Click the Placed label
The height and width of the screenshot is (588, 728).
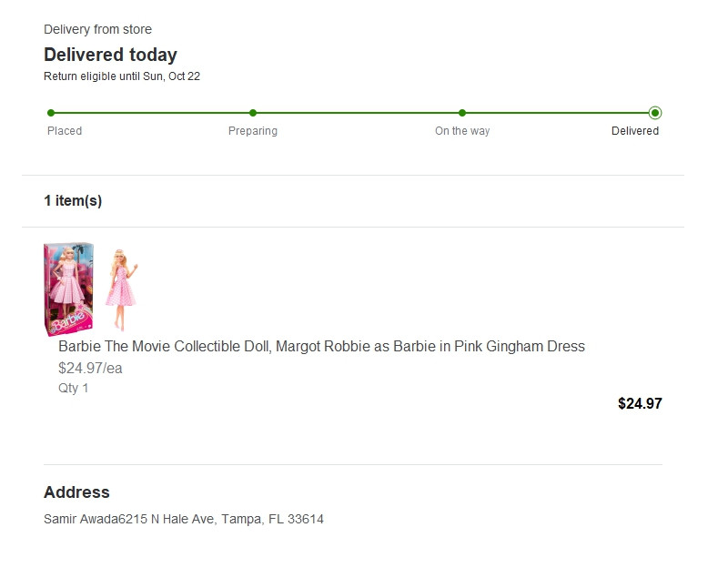[65, 131]
